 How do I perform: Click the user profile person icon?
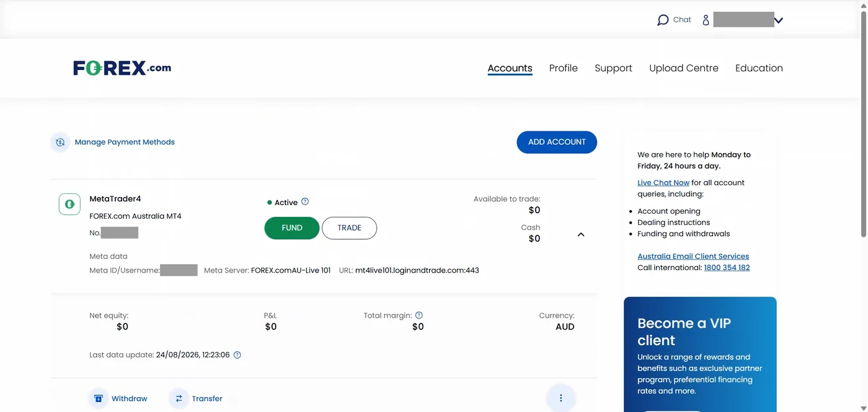[706, 20]
